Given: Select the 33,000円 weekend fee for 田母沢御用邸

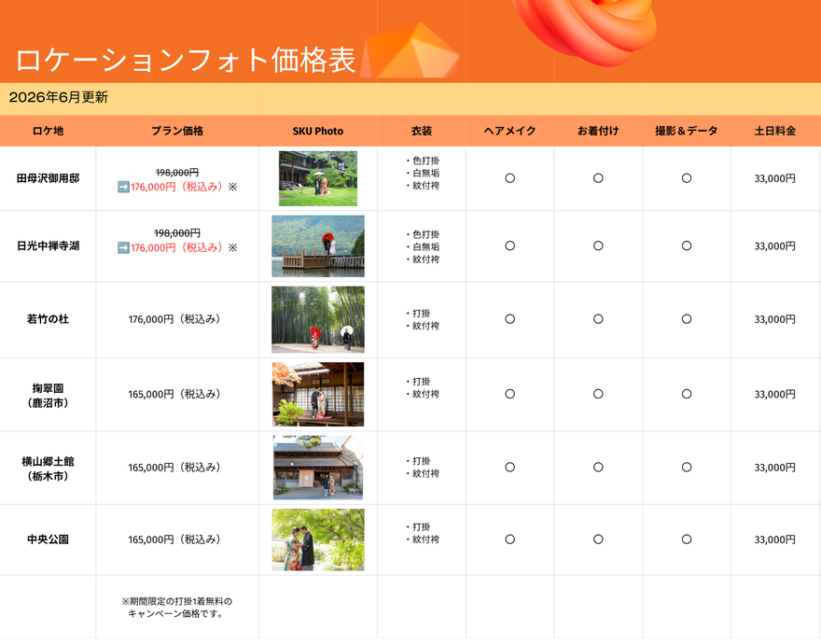Looking at the screenshot, I should pyautogui.click(x=775, y=178).
